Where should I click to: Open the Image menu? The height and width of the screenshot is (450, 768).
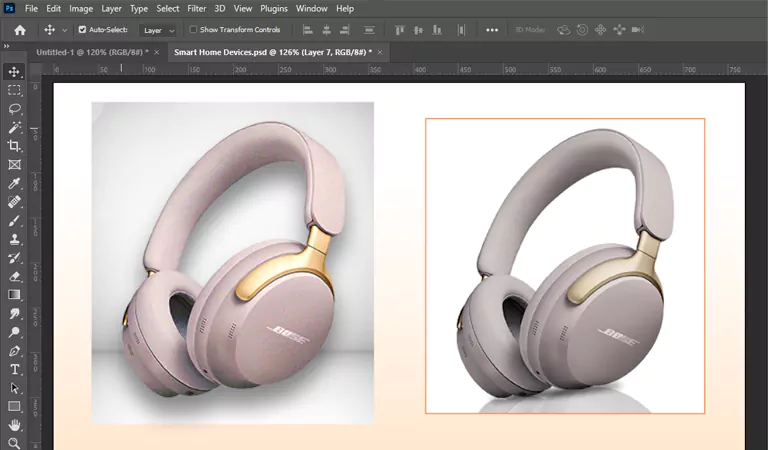(x=81, y=8)
